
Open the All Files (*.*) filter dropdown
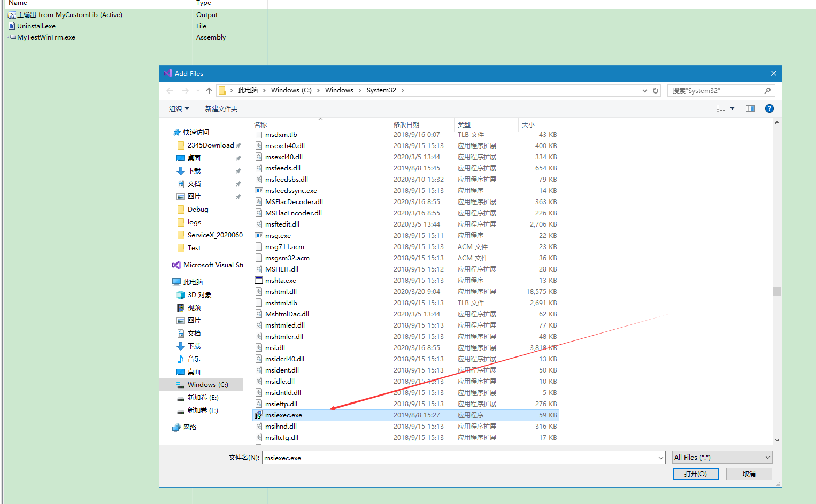(x=722, y=458)
